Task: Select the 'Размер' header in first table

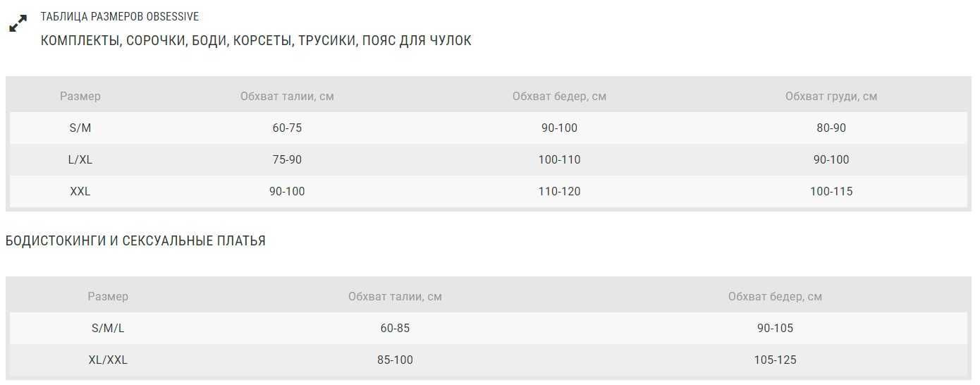Action: (80, 96)
